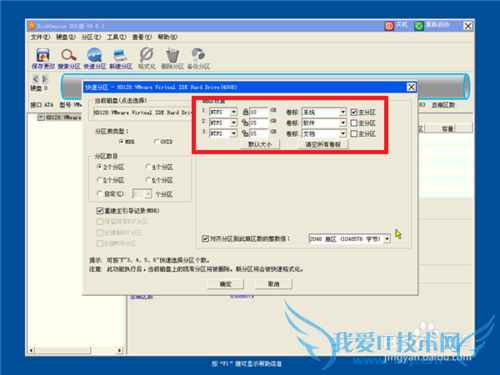The height and width of the screenshot is (375, 500).
Task: Choose the 3 partitions (3个分区) option
Action: pos(99,167)
